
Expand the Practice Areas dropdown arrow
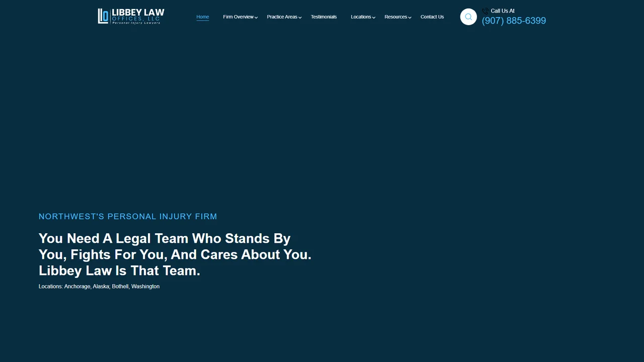pyautogui.click(x=300, y=18)
